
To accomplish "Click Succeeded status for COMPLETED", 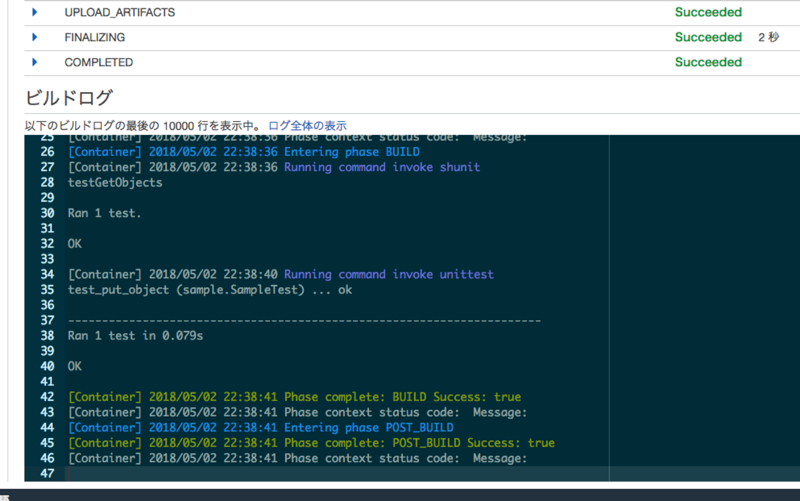I will (x=708, y=62).
